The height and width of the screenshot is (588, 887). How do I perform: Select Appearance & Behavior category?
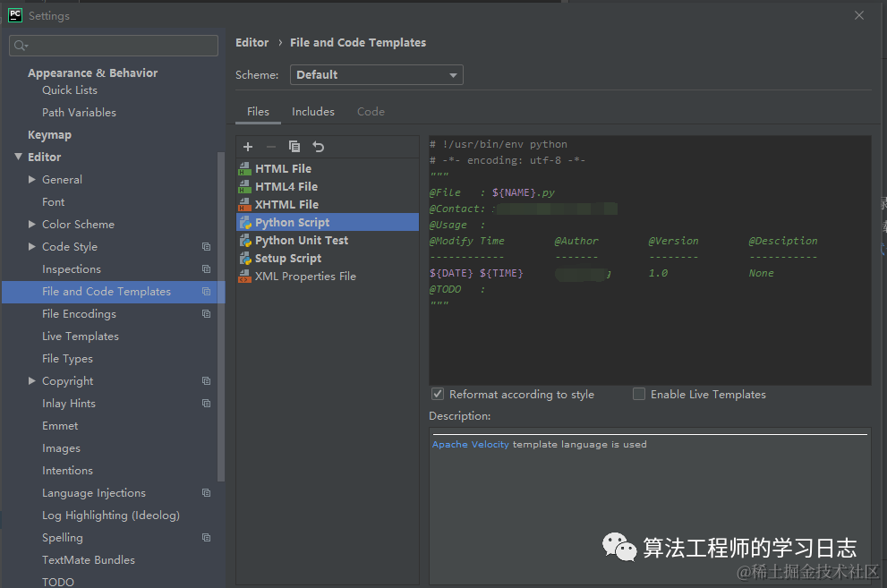93,72
